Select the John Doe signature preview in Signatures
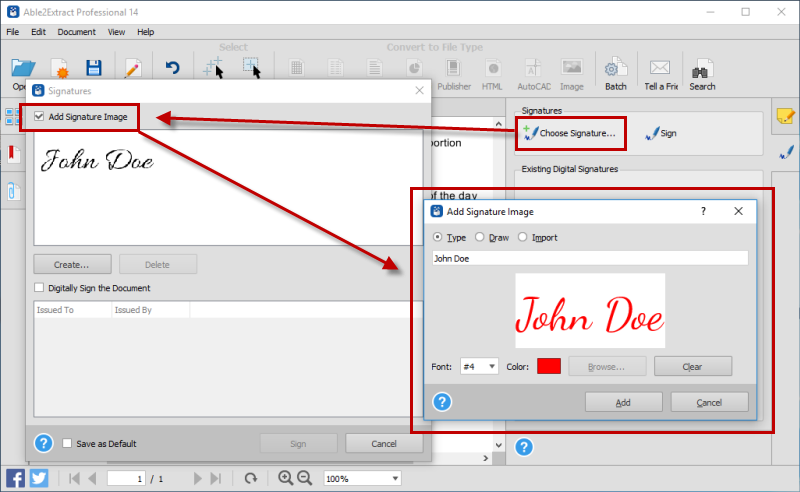The image size is (800, 492). (x=97, y=160)
